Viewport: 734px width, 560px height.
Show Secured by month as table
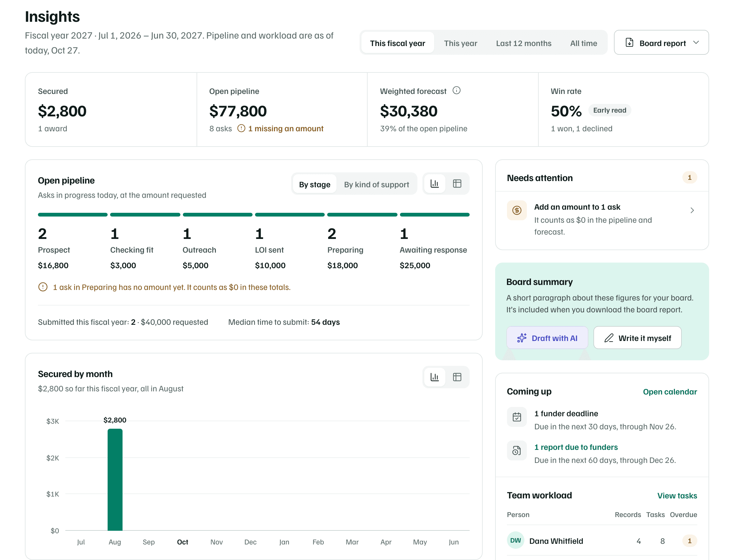click(x=457, y=377)
